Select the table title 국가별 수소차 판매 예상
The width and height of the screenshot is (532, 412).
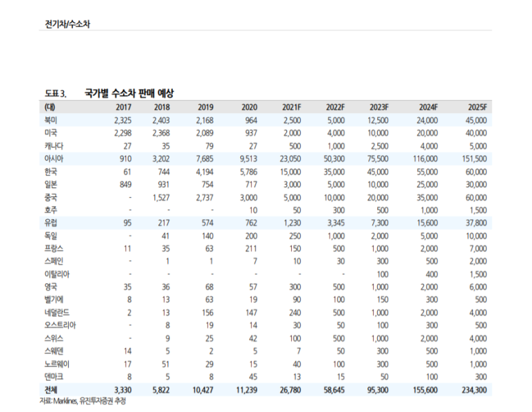point(129,93)
